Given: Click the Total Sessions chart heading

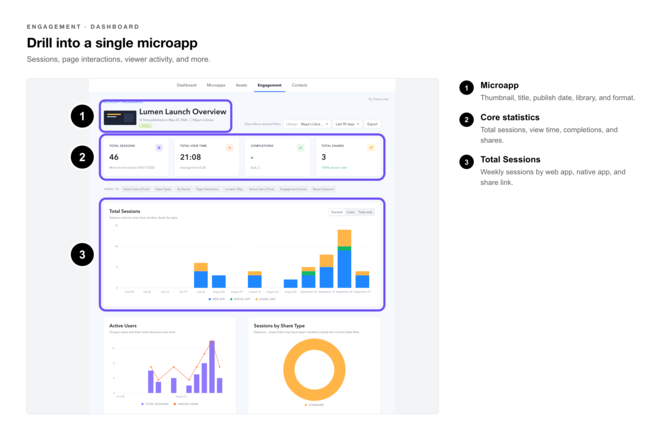Looking at the screenshot, I should click(124, 211).
